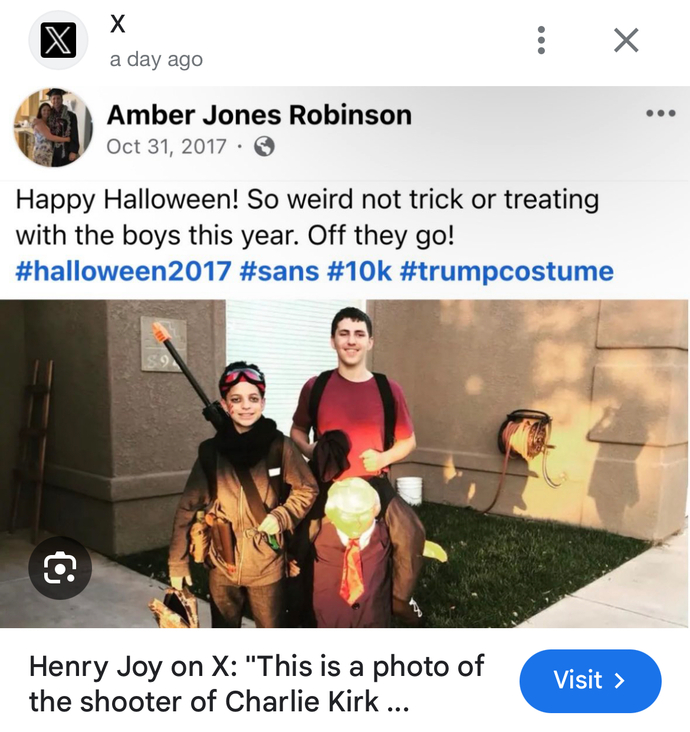Image resolution: width=690 pixels, height=732 pixels.
Task: Click the Amber Jones Robinson name
Action: coord(260,115)
